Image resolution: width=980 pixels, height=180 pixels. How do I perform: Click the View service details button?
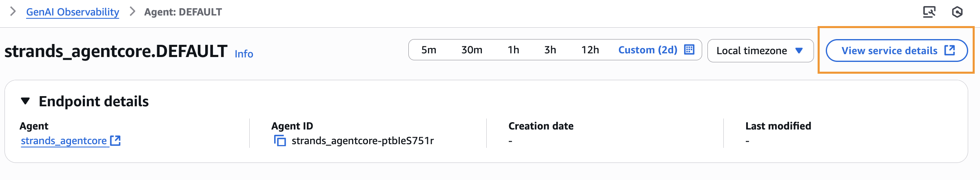pos(897,50)
